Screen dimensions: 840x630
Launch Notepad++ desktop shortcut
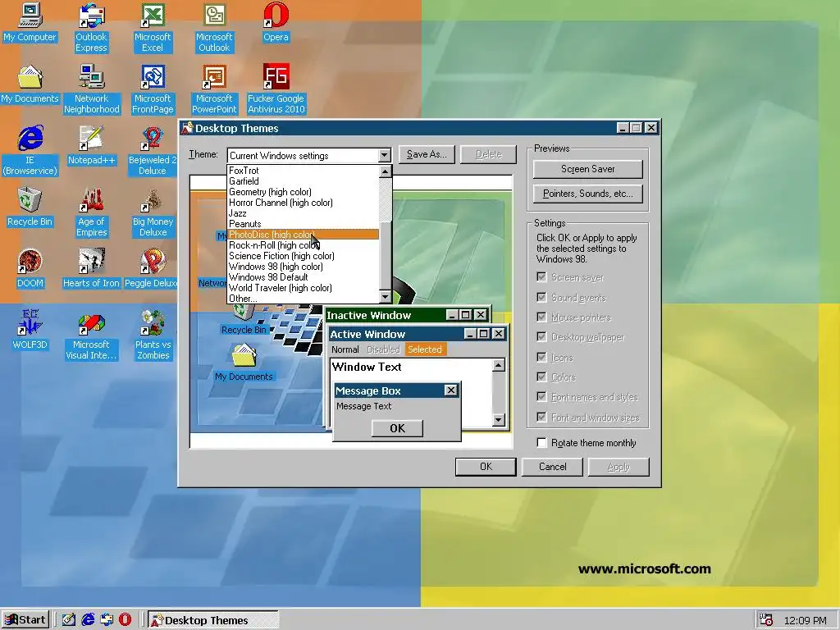[x=92, y=146]
